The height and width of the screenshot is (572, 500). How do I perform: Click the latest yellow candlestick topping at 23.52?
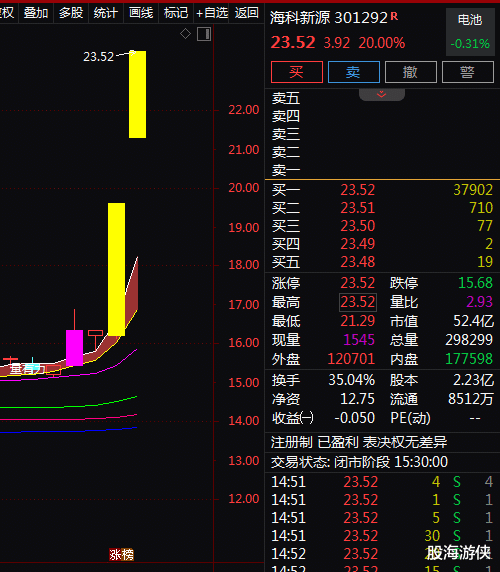pyautogui.click(x=137, y=94)
